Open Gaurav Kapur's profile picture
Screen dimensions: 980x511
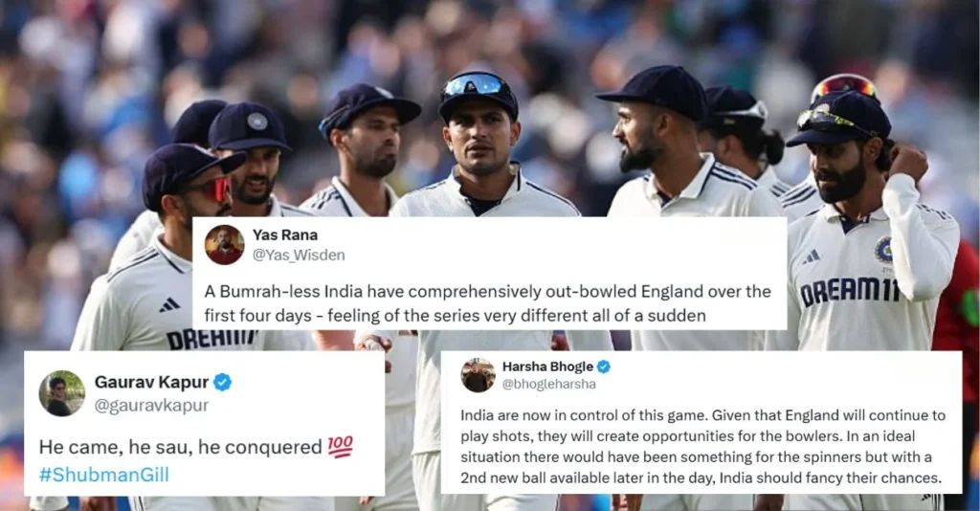click(x=62, y=393)
